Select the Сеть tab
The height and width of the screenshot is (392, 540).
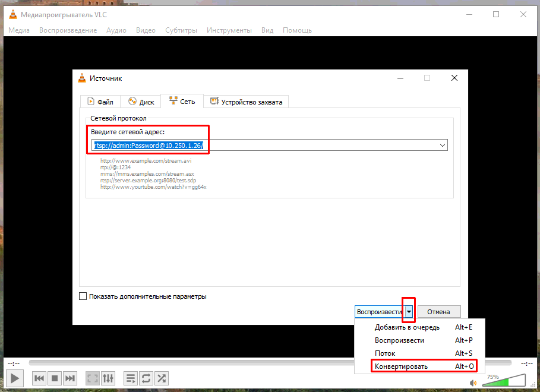(182, 102)
